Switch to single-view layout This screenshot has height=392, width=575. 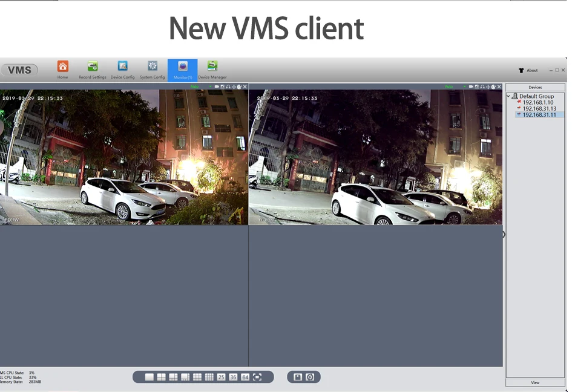tap(149, 377)
